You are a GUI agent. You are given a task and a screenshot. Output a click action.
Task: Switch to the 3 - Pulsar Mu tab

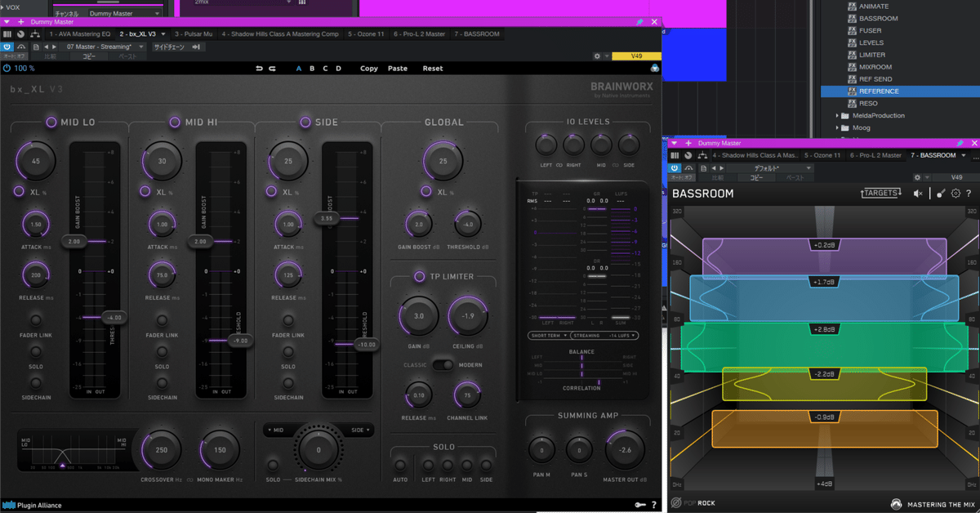(x=193, y=34)
